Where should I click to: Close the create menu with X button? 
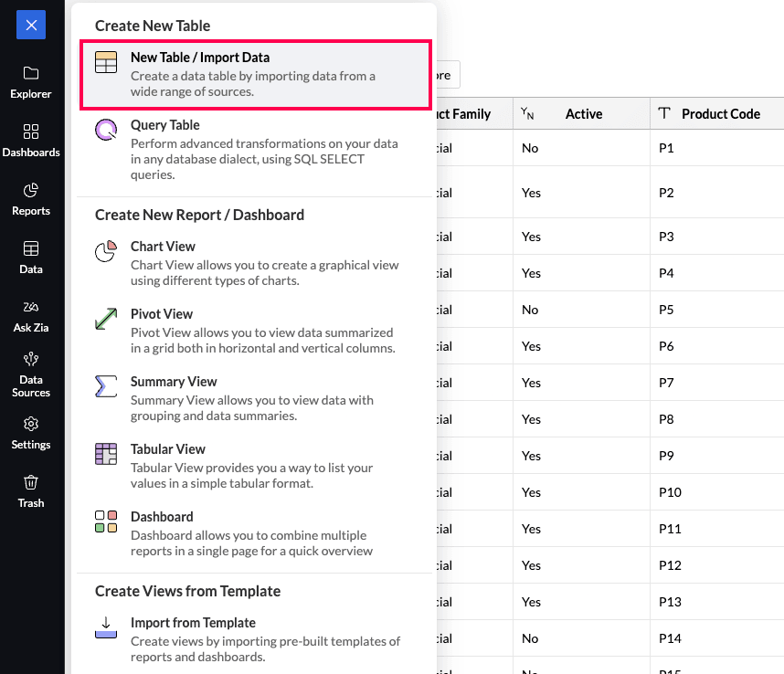pos(31,25)
